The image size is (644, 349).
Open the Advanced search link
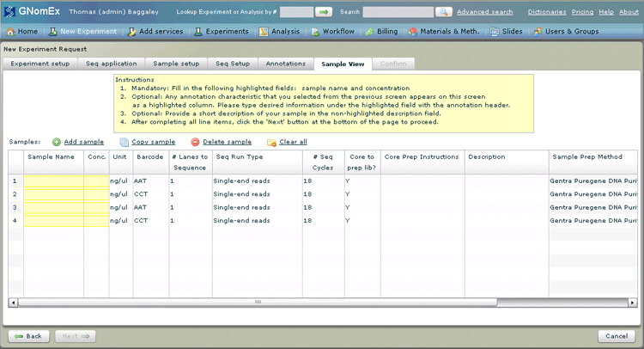485,12
